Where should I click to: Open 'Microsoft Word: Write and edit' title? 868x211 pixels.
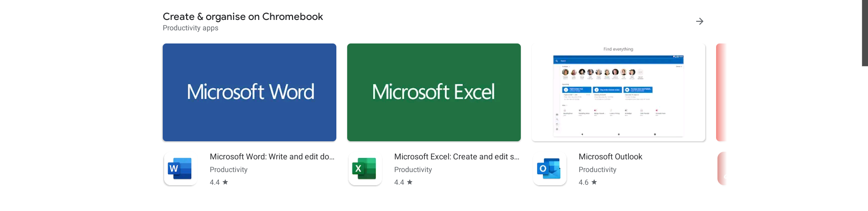pos(272,157)
